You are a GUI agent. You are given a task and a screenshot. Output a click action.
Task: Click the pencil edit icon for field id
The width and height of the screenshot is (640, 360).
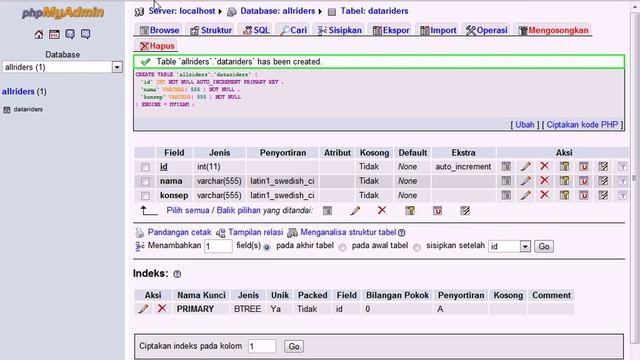525,167
